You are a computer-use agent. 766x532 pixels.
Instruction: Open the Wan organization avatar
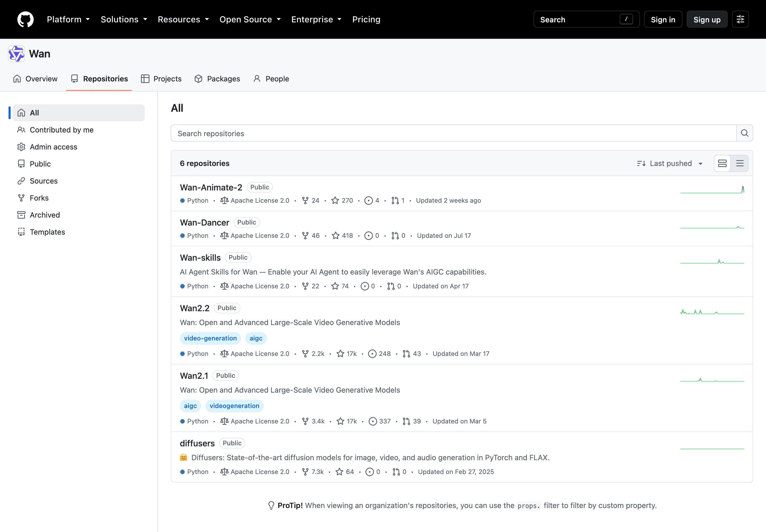pyautogui.click(x=16, y=54)
